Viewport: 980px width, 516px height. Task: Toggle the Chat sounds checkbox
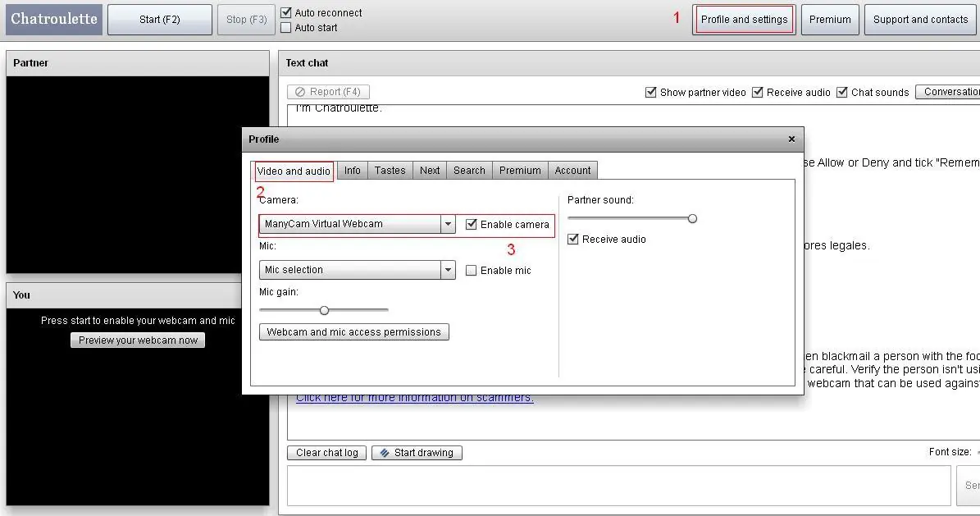pyautogui.click(x=842, y=93)
